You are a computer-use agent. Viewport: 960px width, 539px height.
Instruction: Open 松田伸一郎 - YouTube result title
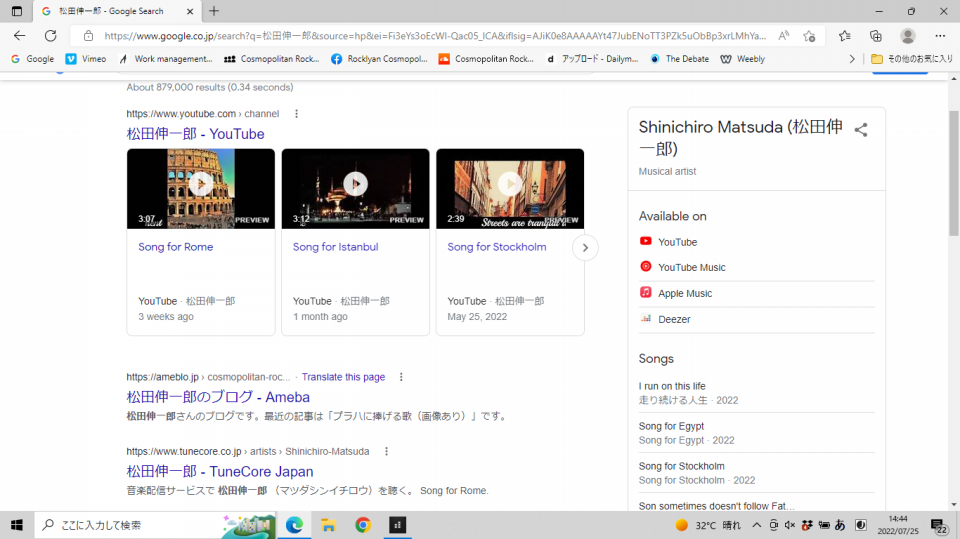(x=195, y=134)
